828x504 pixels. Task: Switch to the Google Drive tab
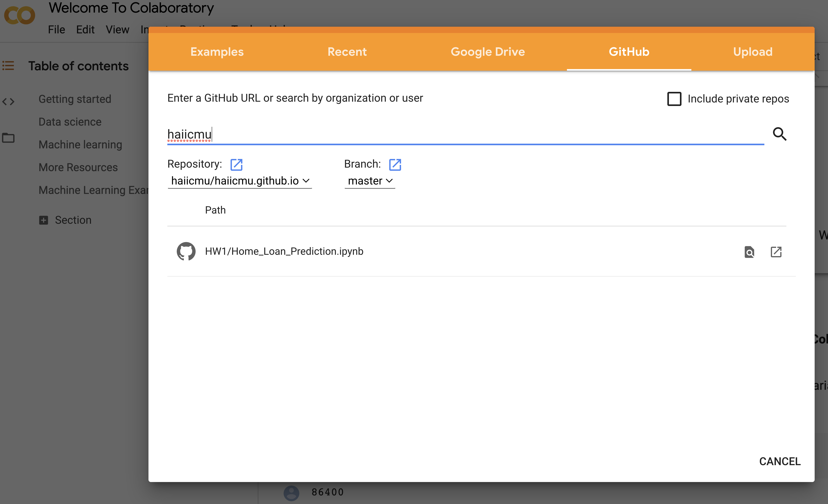point(488,52)
